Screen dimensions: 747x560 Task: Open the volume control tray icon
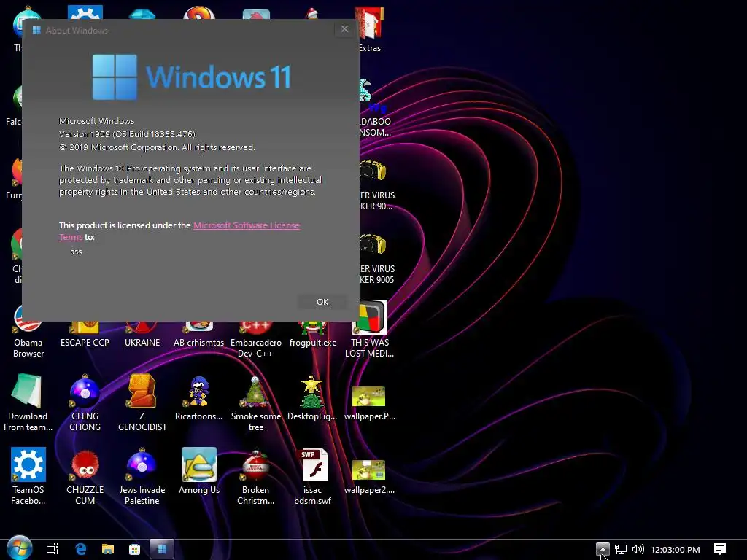(x=638, y=549)
